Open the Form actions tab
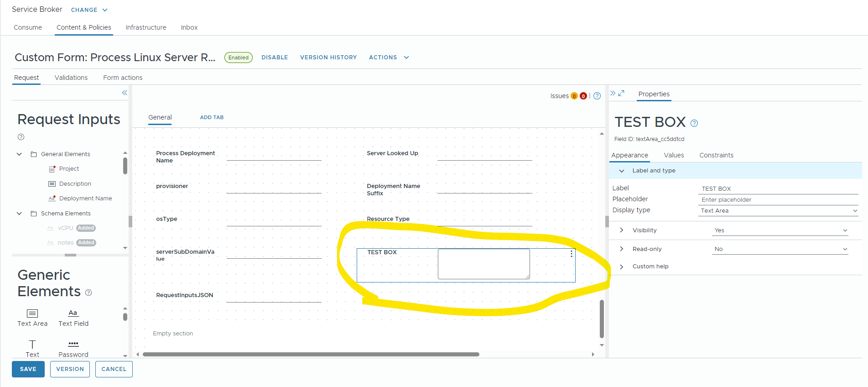The height and width of the screenshot is (387, 868). click(x=123, y=78)
